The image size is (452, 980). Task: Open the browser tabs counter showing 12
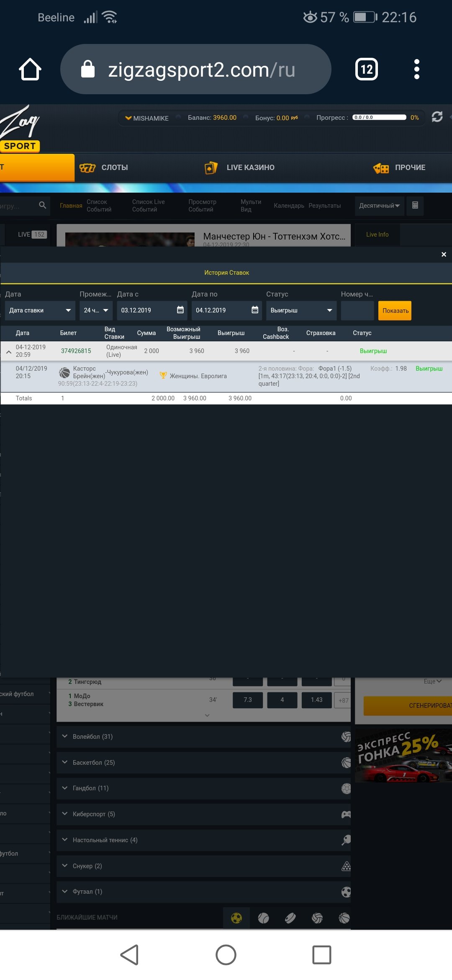pos(366,69)
